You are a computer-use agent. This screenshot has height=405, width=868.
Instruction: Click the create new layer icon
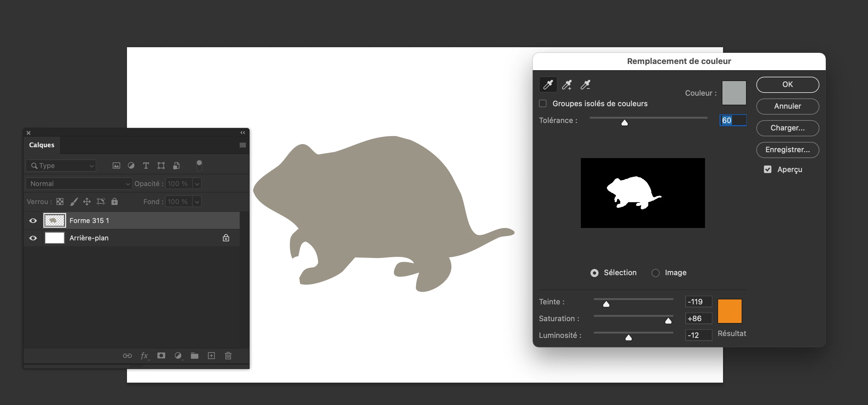[x=211, y=356]
